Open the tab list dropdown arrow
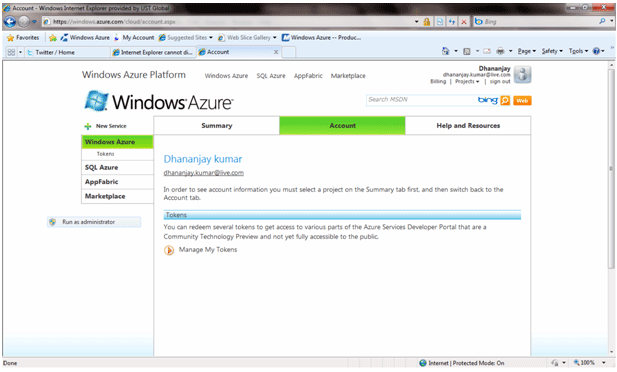This screenshot has height=372, width=617. (x=20, y=52)
